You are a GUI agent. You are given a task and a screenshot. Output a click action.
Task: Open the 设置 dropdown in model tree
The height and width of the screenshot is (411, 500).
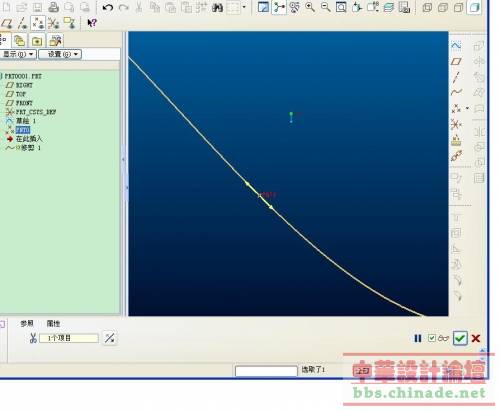(60, 54)
